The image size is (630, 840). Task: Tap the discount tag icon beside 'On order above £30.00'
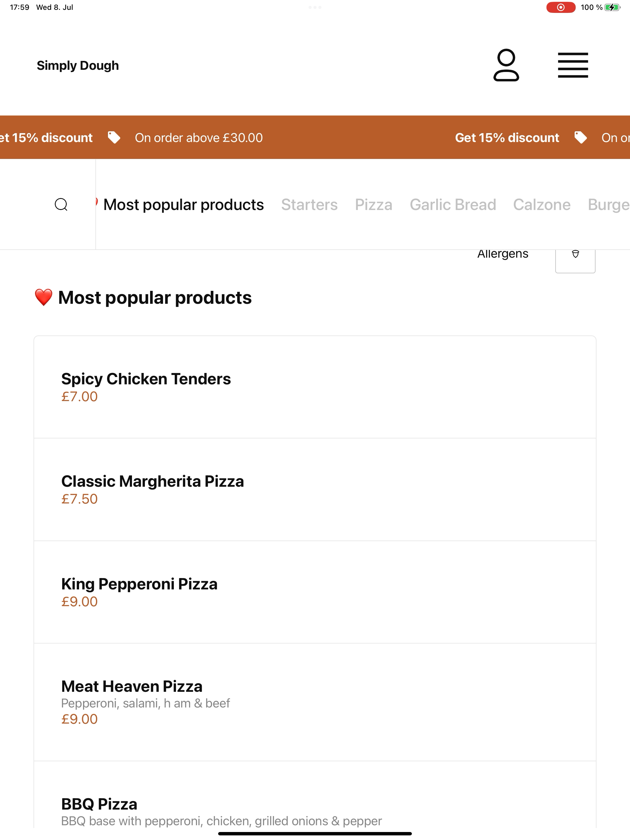pyautogui.click(x=114, y=137)
